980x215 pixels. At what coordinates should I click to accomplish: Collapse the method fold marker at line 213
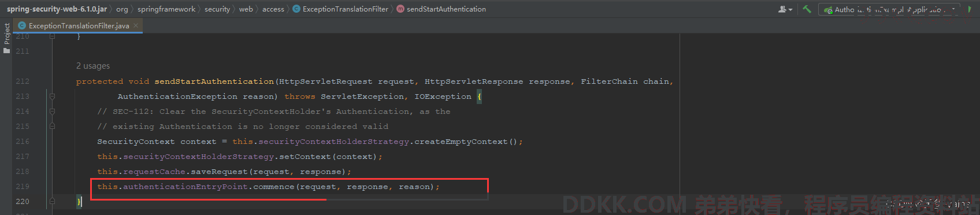[52, 96]
